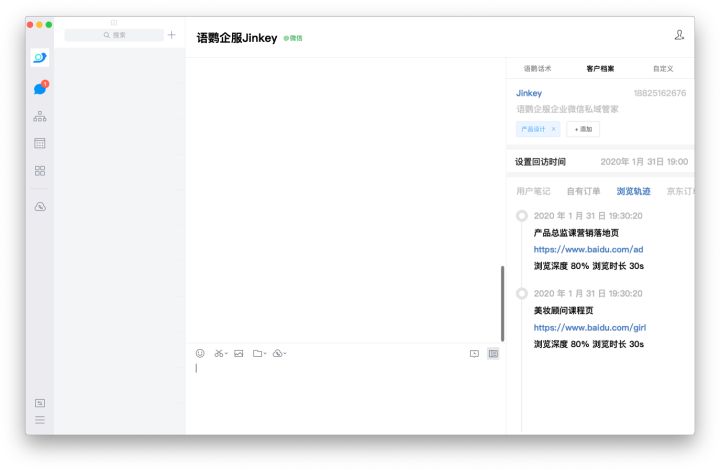Open the chat messages sidebar icon
The image size is (720, 470).
40,89
